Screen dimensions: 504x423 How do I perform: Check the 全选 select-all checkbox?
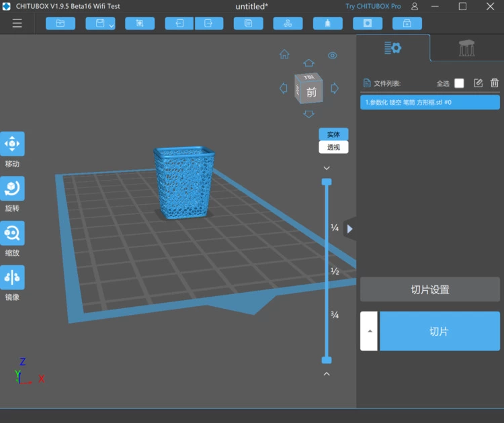click(x=459, y=83)
